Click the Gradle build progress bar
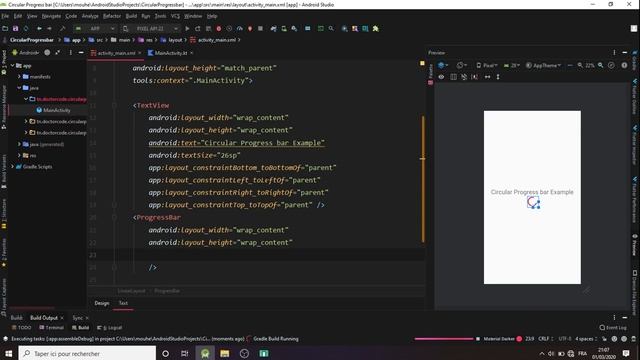 (444, 339)
